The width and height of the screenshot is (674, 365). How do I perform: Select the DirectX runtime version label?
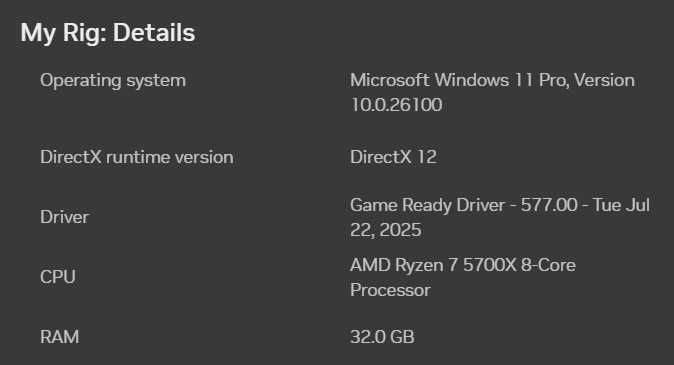[137, 157]
